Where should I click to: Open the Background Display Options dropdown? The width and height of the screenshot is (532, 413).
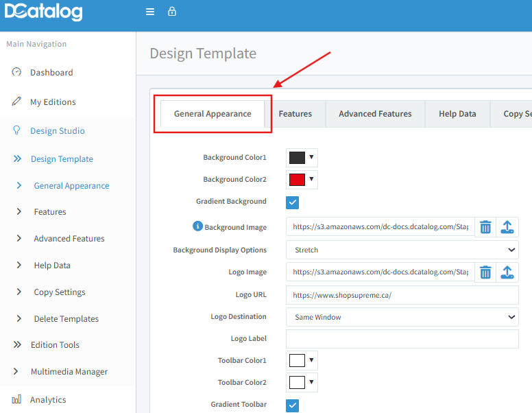point(402,250)
